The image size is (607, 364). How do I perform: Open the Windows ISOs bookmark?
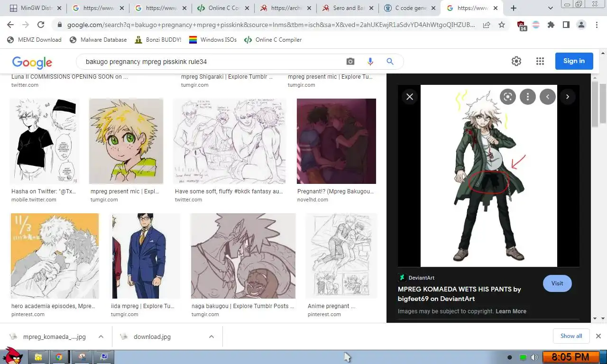tap(213, 40)
